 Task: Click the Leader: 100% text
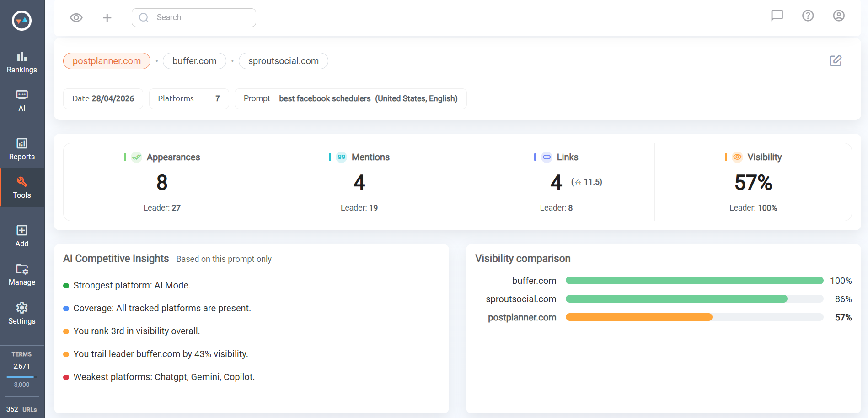[753, 208]
